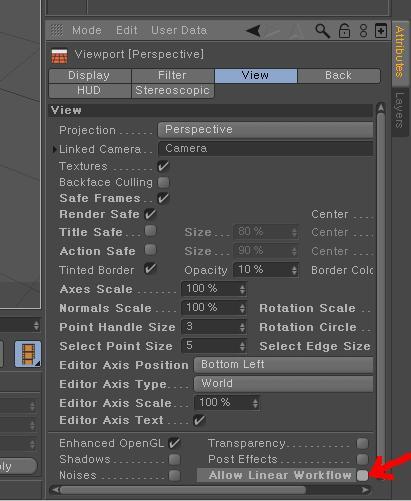This screenshot has width=411, height=501.
Task: Enable Backface Culling checkbox
Action: coord(163,182)
